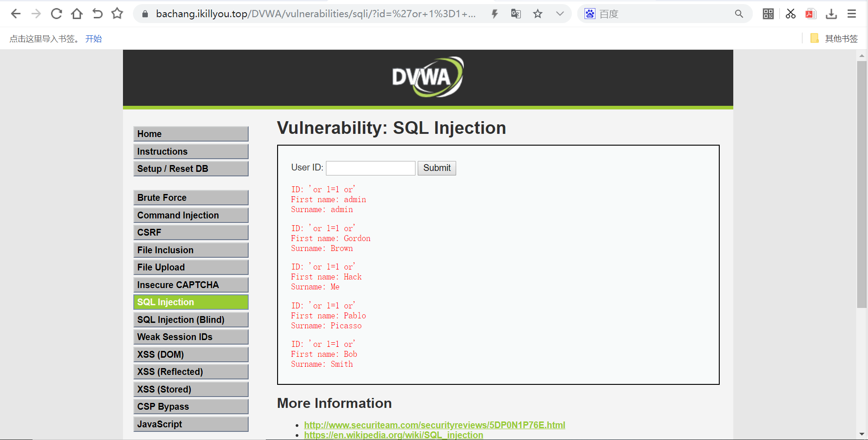
Task: Click the DVWA logo
Action: coord(428,77)
